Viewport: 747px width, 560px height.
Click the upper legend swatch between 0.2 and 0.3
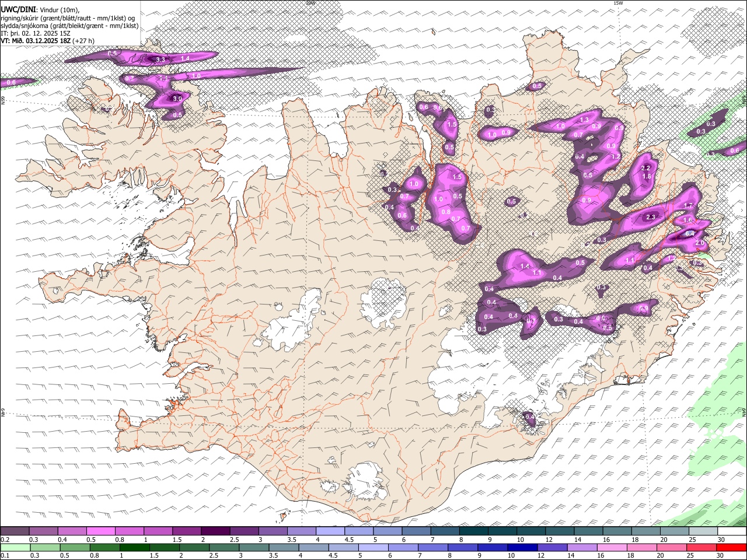[x=15, y=531]
